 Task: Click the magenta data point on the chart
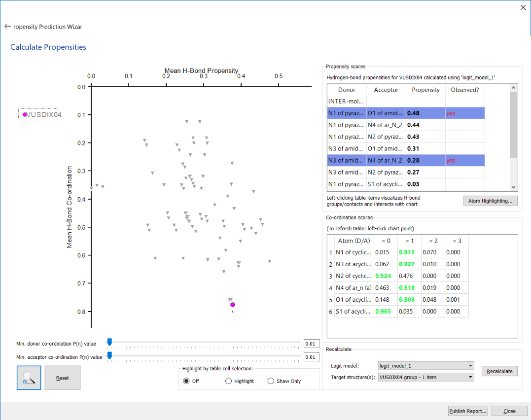coord(232,305)
